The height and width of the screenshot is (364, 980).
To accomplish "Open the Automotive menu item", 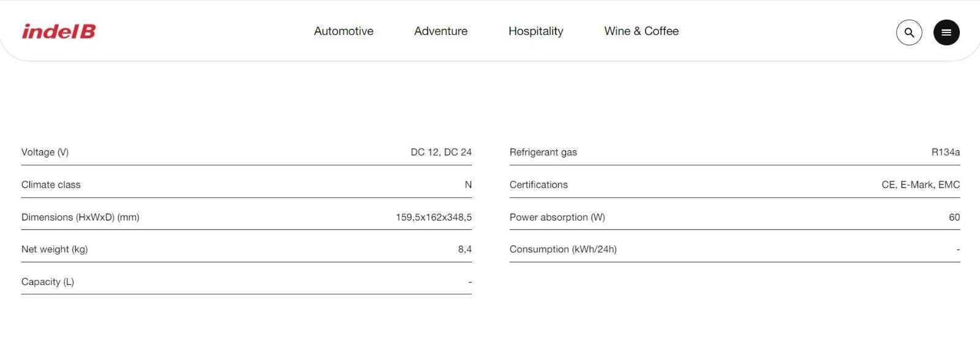I will coord(344,31).
